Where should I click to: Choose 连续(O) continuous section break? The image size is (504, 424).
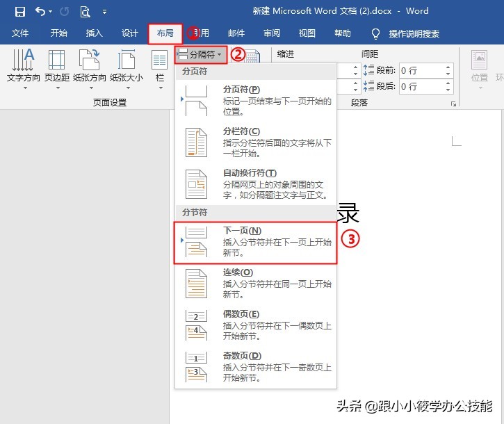click(x=256, y=283)
